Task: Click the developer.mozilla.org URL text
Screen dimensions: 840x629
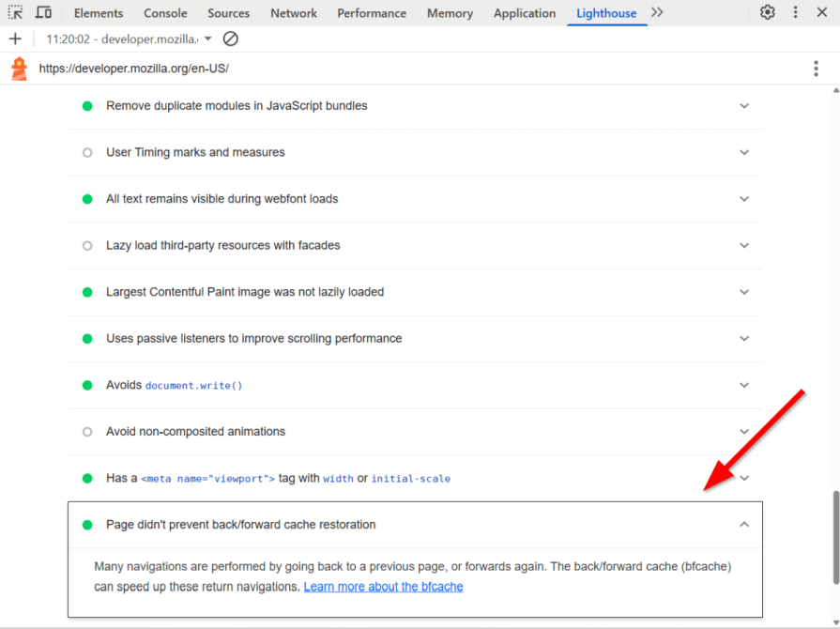Action: coord(133,68)
